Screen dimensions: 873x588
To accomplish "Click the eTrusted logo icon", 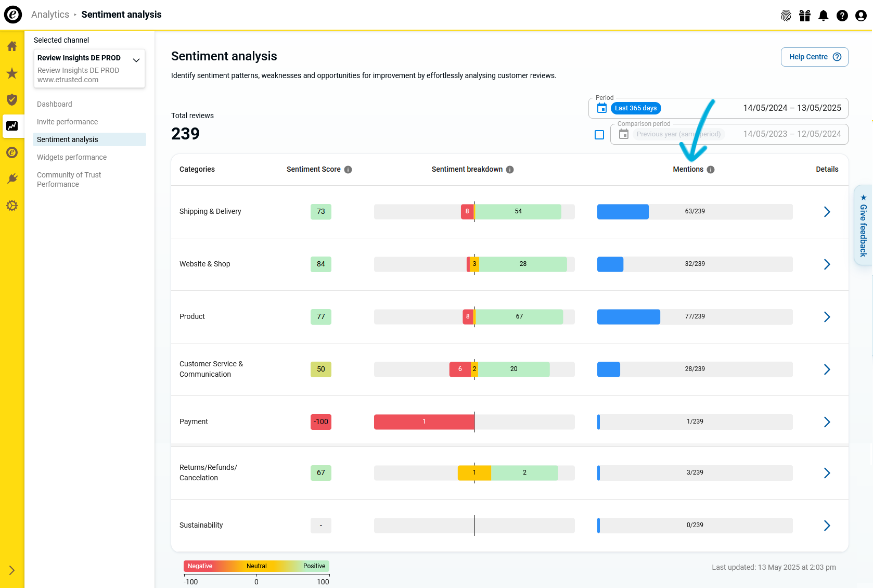I will coord(13,14).
